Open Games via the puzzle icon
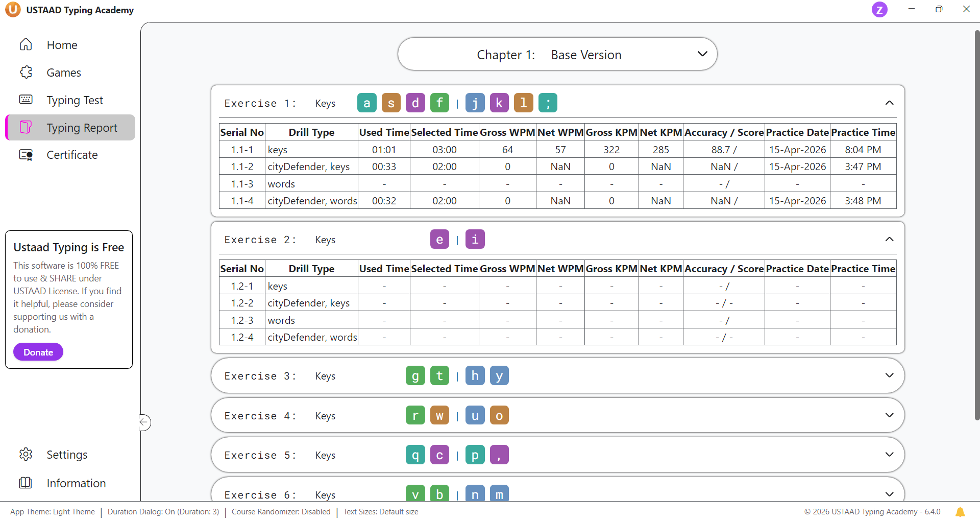 pos(26,73)
